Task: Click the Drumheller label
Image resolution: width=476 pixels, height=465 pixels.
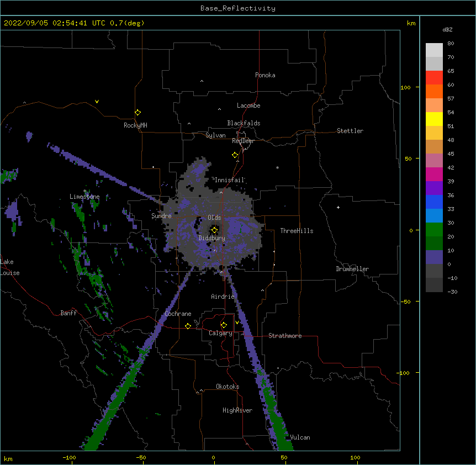Action: click(352, 269)
